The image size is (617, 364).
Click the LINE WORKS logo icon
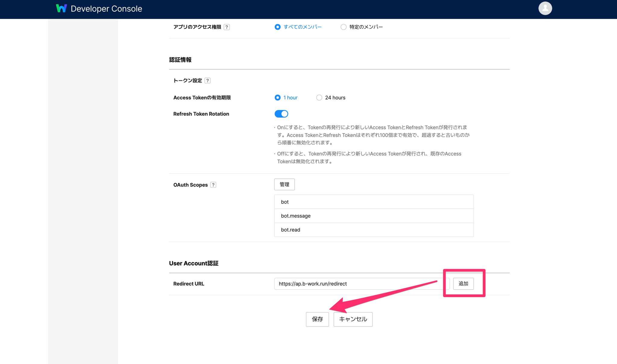[x=61, y=8]
